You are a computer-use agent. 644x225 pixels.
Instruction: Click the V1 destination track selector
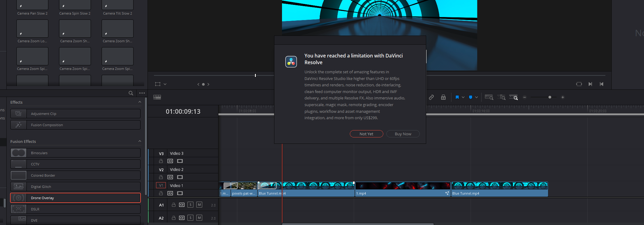click(x=161, y=185)
